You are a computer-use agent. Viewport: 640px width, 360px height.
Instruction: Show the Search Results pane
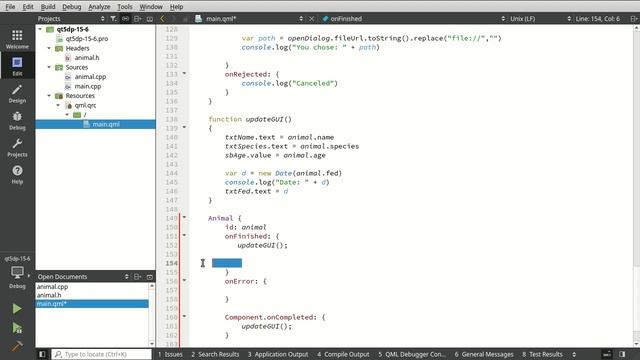[215, 354]
